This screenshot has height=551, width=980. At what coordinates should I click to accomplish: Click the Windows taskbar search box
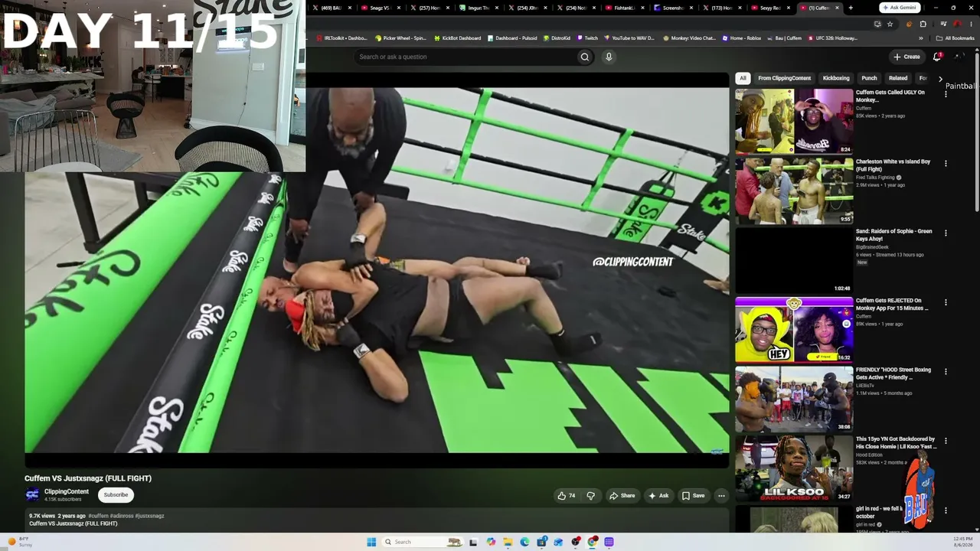(422, 542)
